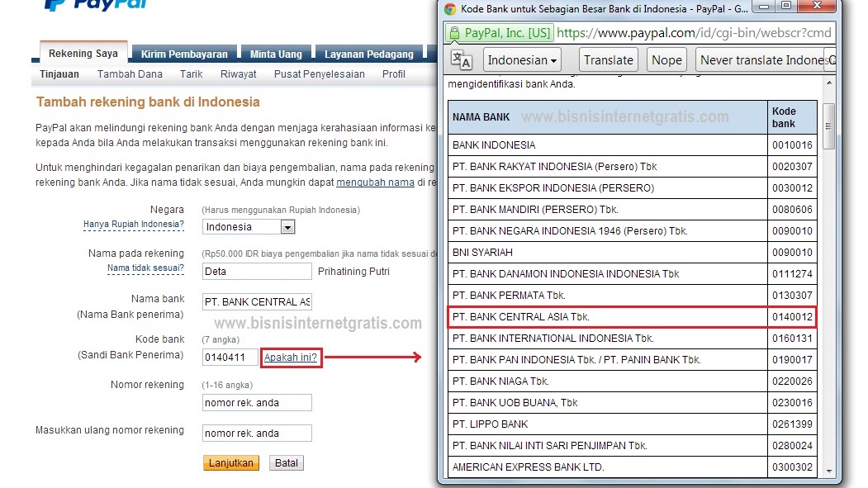The width and height of the screenshot is (868, 488).
Task: Click the BNI SYARIAH row
Action: pos(632,253)
